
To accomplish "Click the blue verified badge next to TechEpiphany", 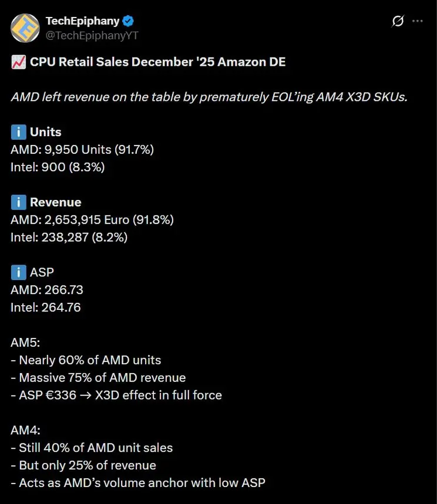I will 128,21.
